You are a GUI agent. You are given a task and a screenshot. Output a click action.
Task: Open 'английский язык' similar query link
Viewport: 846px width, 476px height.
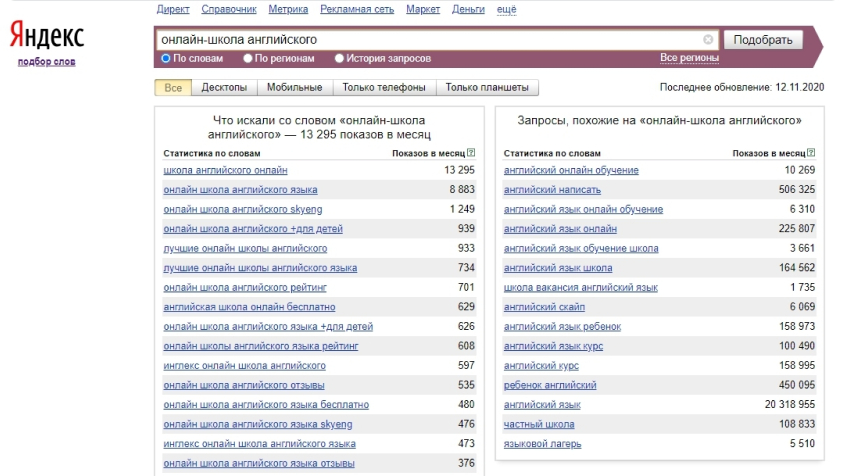pos(542,404)
